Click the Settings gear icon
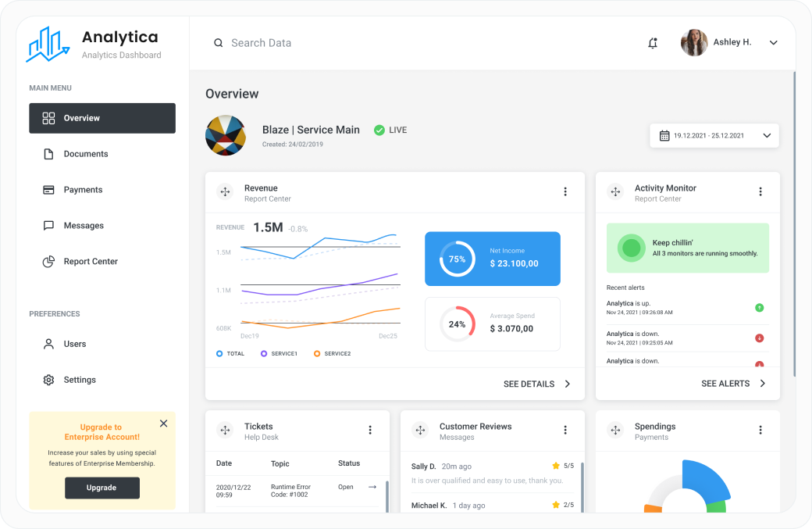Screen dimensions: 812x529 48,380
